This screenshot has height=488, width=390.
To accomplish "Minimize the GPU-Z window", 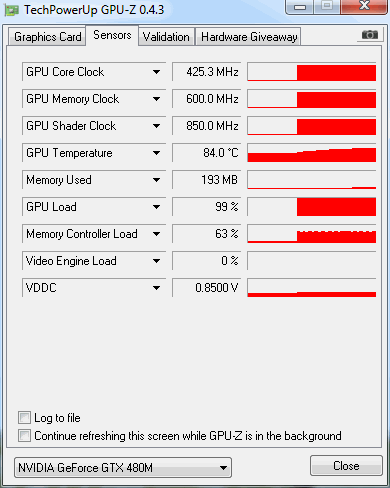I will pos(300,7).
